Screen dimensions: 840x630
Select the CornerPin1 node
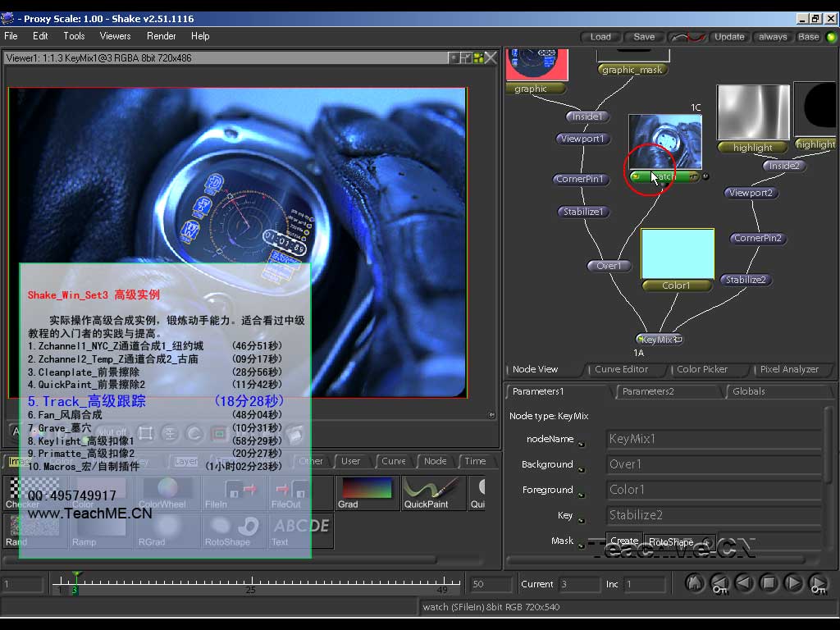580,179
